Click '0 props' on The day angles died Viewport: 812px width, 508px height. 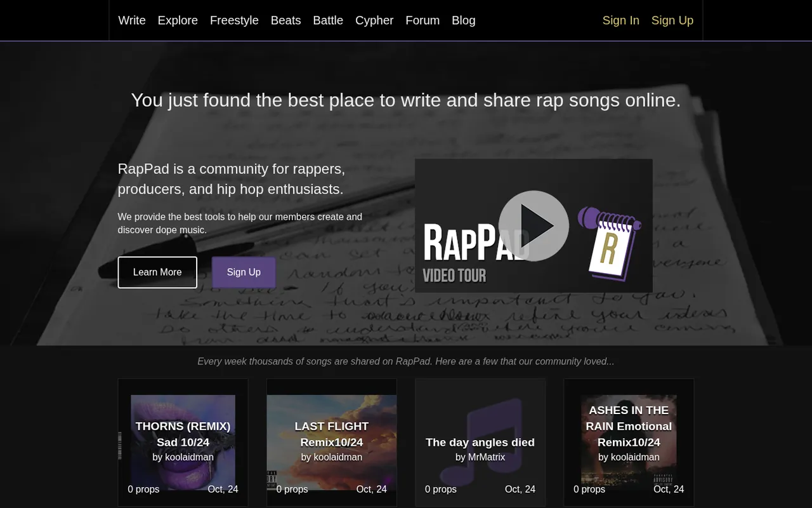pos(441,489)
